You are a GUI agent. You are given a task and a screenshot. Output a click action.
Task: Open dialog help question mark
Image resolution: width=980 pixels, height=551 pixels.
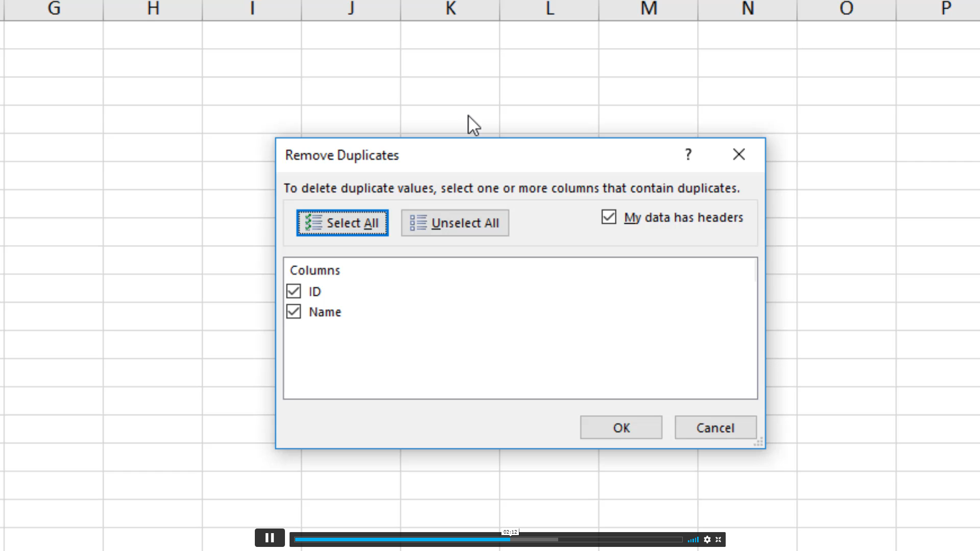(688, 154)
